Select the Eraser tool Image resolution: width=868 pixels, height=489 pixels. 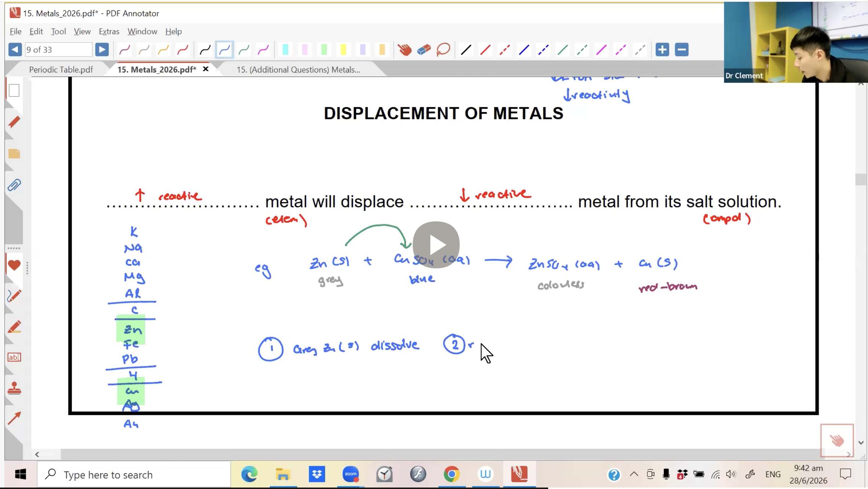(424, 50)
